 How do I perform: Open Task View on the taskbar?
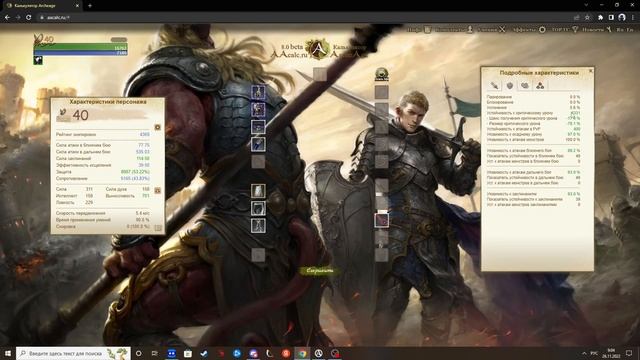155,353
